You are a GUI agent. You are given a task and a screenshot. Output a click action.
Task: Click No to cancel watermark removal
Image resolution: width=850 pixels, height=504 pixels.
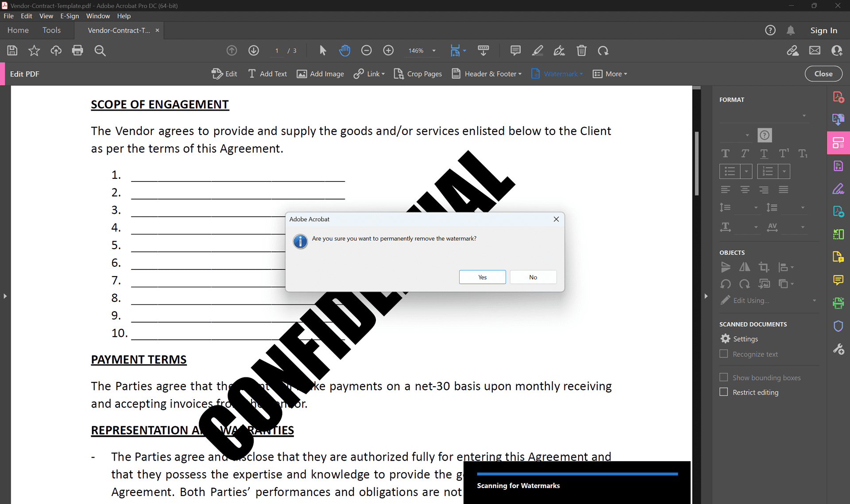533,277
